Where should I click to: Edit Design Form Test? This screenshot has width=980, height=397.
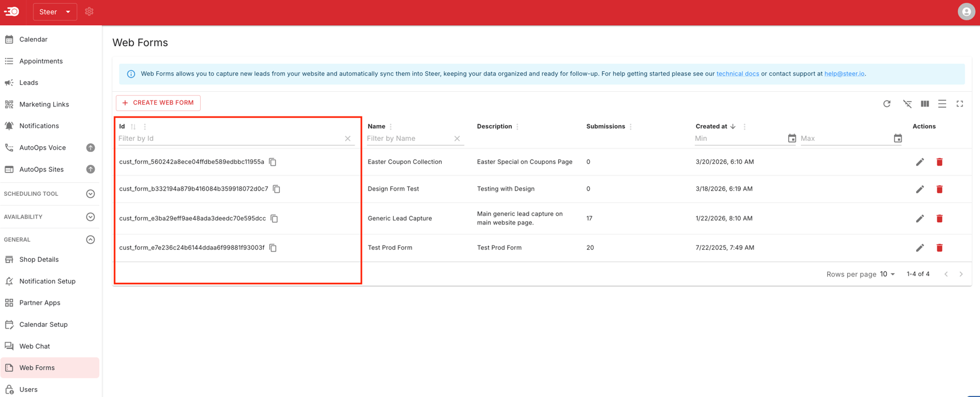tap(920, 189)
